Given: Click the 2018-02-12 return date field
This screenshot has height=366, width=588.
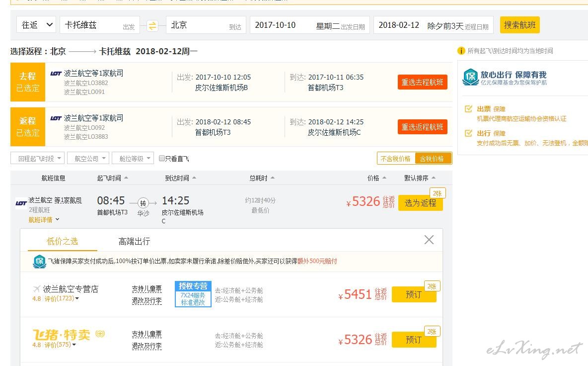Looking at the screenshot, I should pyautogui.click(x=434, y=25).
